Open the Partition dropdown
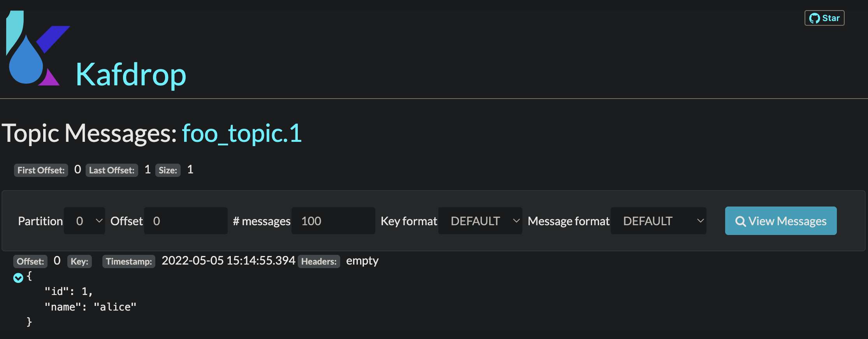The width and height of the screenshot is (868, 339). [x=84, y=221]
